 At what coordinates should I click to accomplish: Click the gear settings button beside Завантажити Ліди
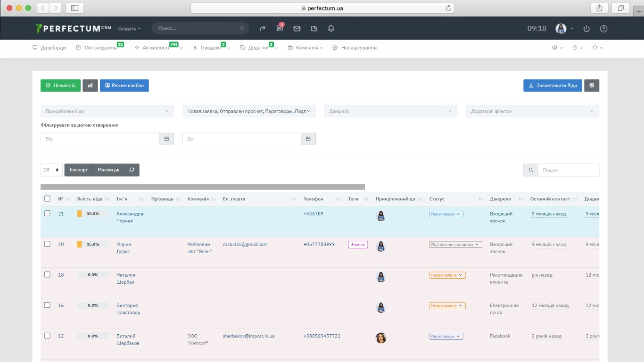coord(592,85)
